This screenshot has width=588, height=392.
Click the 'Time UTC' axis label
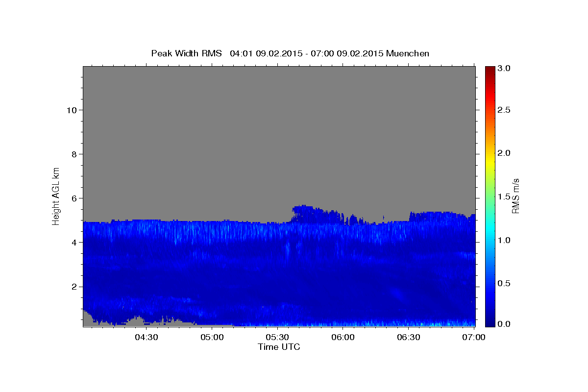click(279, 347)
